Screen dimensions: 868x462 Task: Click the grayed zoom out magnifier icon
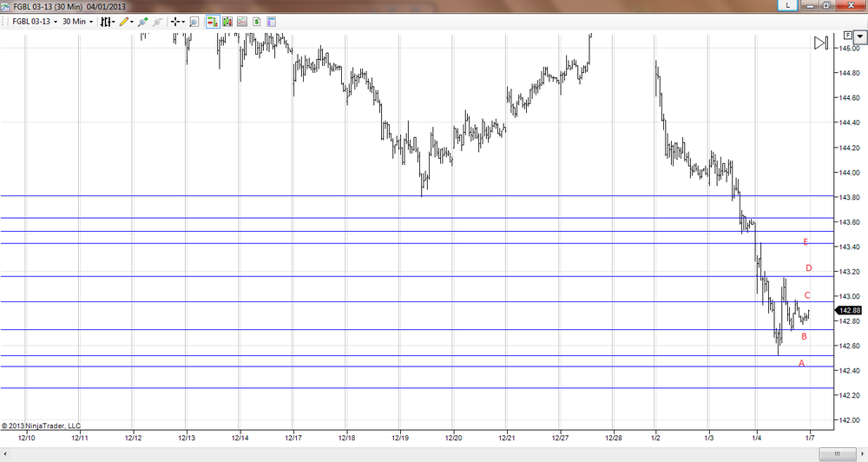(x=157, y=22)
